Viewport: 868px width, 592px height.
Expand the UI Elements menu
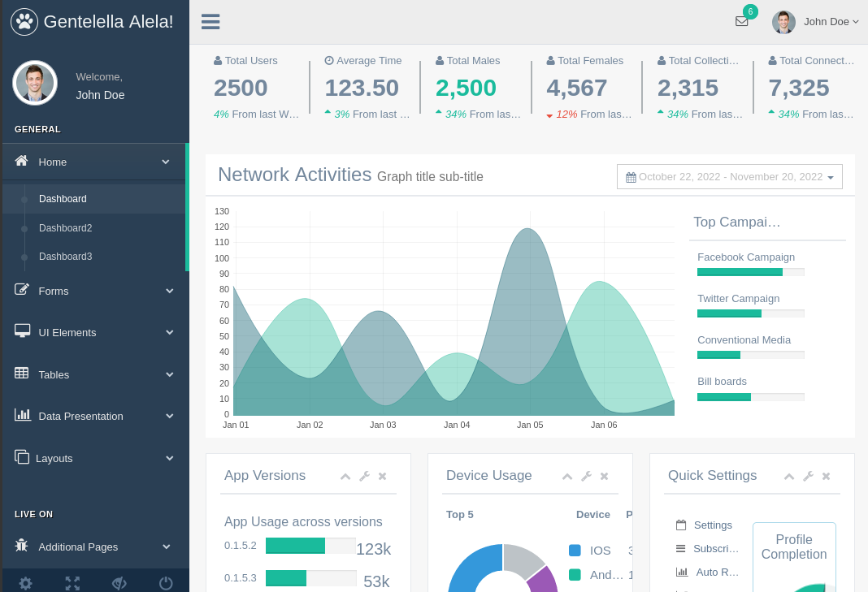[95, 332]
